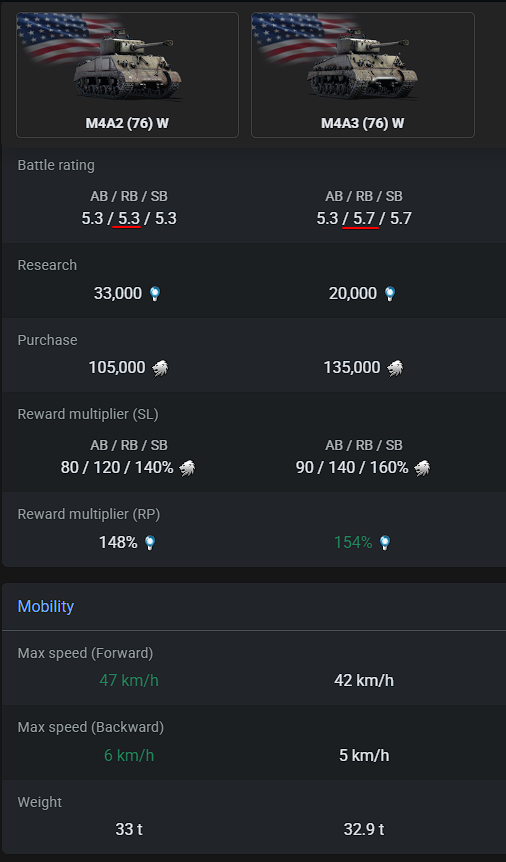
Task: Click the M4A2 (76) W name label
Action: 127,123
